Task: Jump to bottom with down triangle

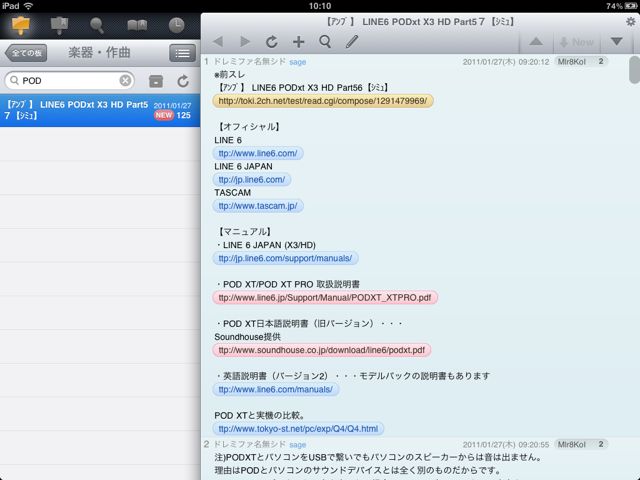Action: coord(616,42)
